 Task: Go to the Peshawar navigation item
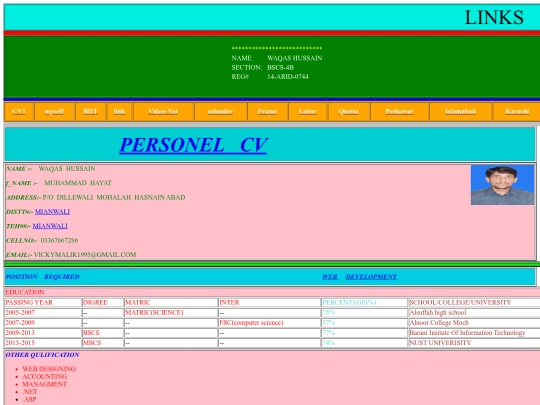coord(399,111)
